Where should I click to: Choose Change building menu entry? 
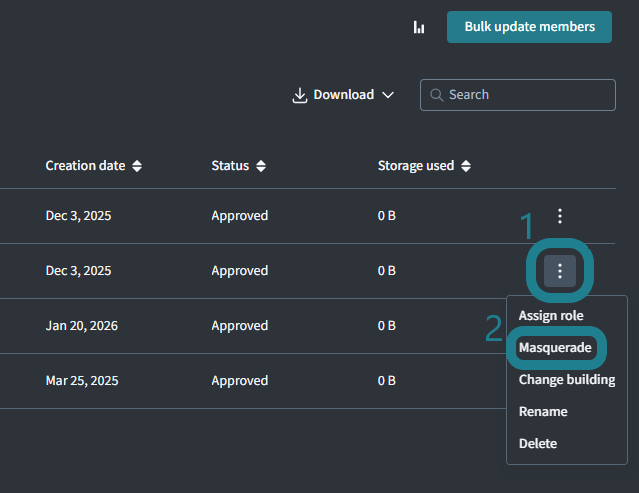[567, 380]
